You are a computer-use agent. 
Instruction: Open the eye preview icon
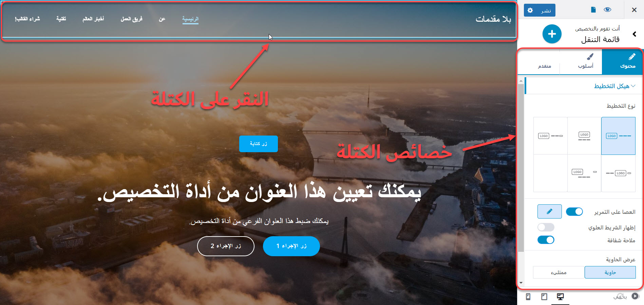(x=607, y=10)
